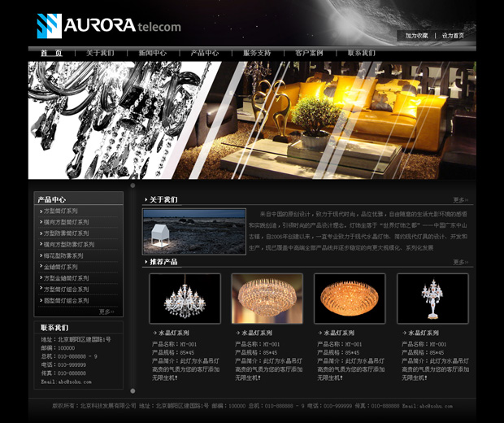This screenshot has width=504, height=423.
Task: Select 联系我们 in the top navigation
Action: coord(361,53)
